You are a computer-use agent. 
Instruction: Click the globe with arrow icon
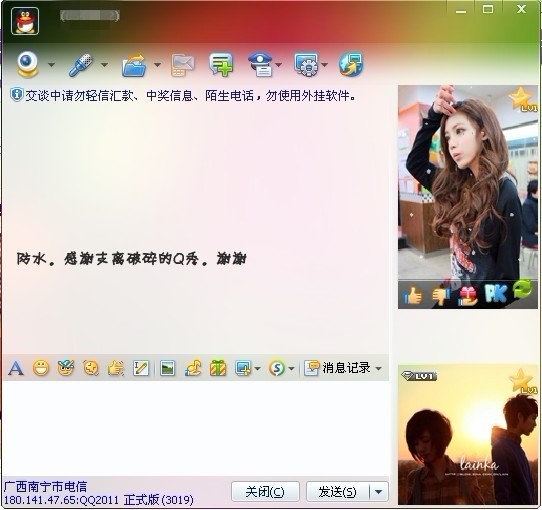351,64
